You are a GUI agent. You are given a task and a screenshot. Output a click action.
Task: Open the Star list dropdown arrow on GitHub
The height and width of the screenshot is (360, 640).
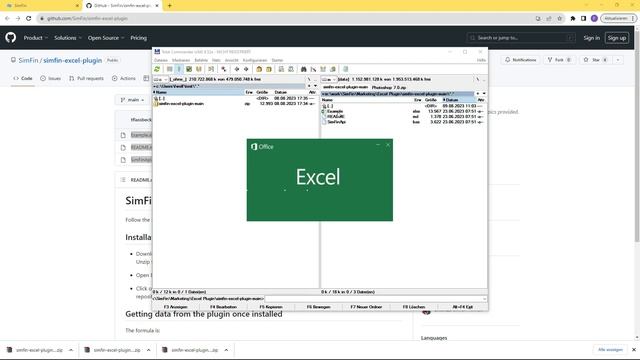618,60
